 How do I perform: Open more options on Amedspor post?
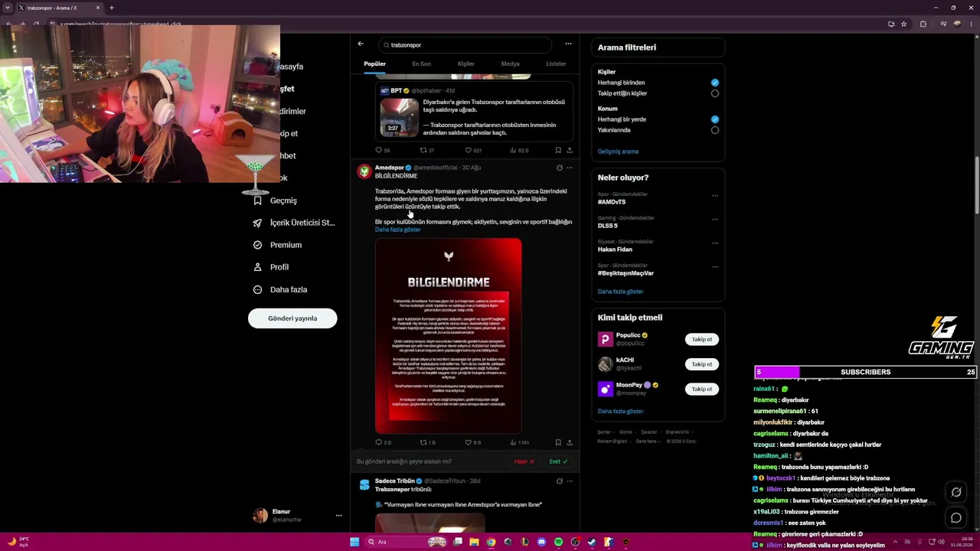[570, 168]
